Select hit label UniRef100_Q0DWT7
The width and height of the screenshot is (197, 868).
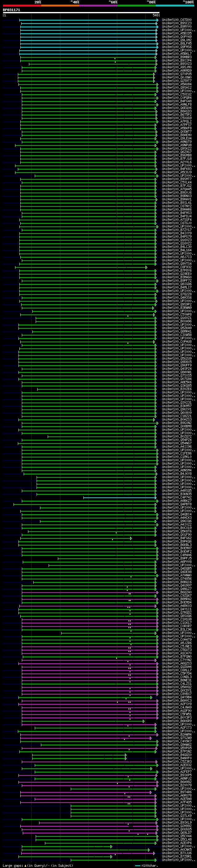pos(177,132)
